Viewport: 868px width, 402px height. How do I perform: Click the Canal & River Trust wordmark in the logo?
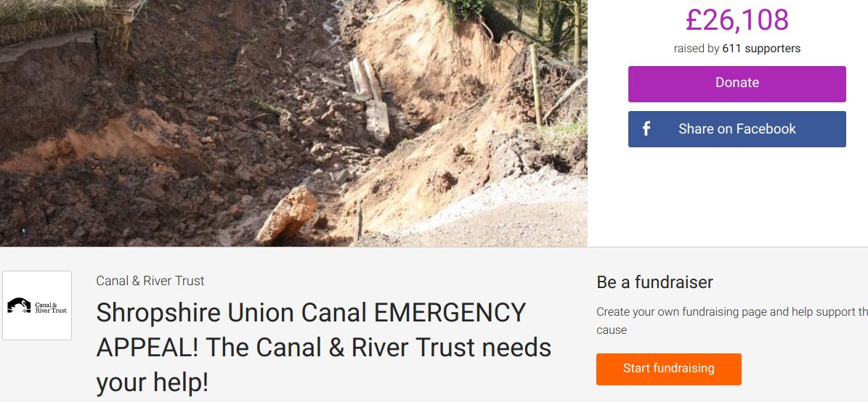(50, 308)
